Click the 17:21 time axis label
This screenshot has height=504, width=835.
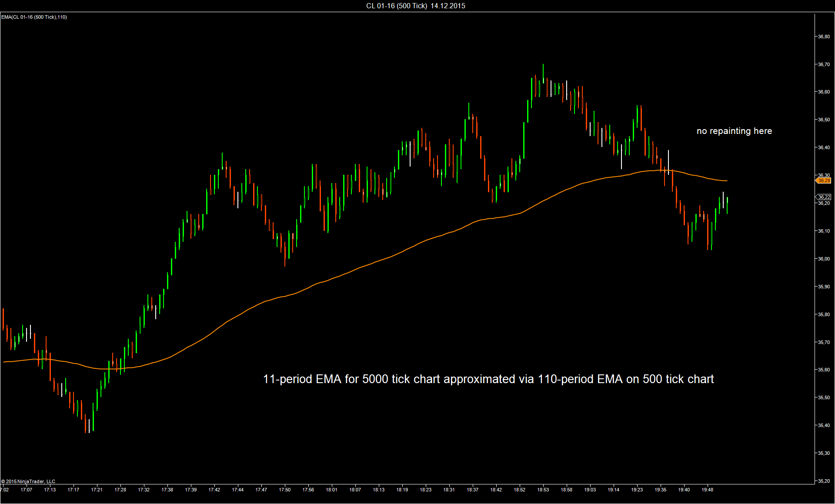97,490
